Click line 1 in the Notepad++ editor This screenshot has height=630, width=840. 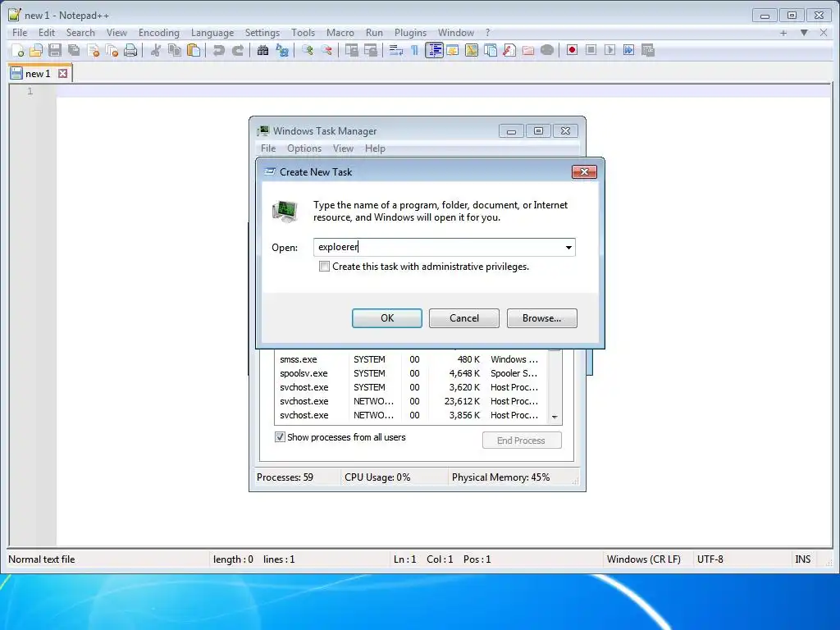coord(444,91)
